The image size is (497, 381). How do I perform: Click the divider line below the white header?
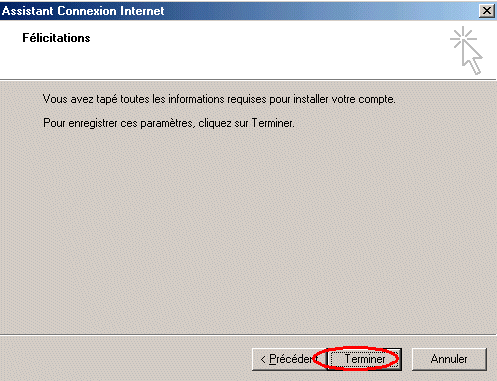coord(248,80)
